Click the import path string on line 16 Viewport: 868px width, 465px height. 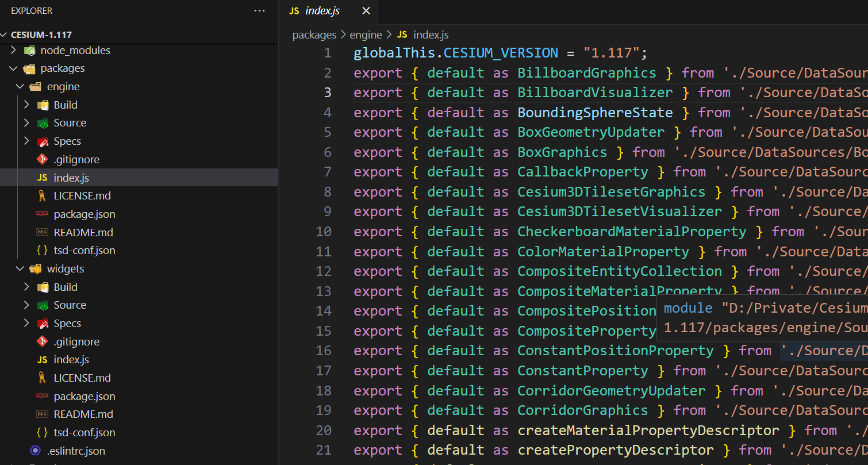pyautogui.click(x=824, y=351)
